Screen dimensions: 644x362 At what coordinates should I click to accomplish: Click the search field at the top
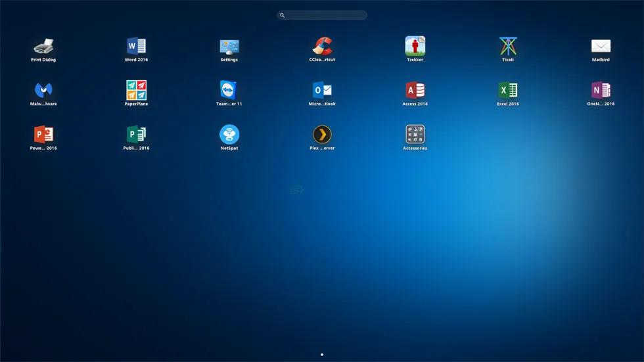(x=322, y=15)
